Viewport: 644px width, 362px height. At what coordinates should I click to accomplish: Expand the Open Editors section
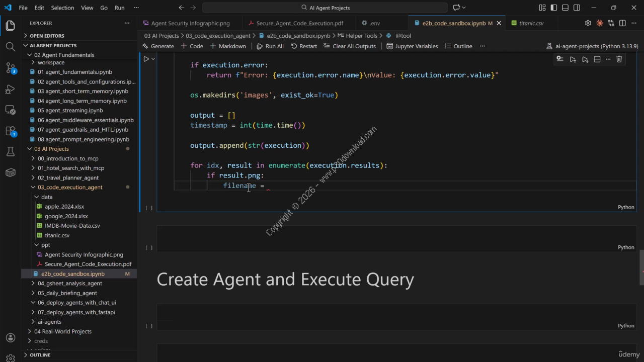47,36
